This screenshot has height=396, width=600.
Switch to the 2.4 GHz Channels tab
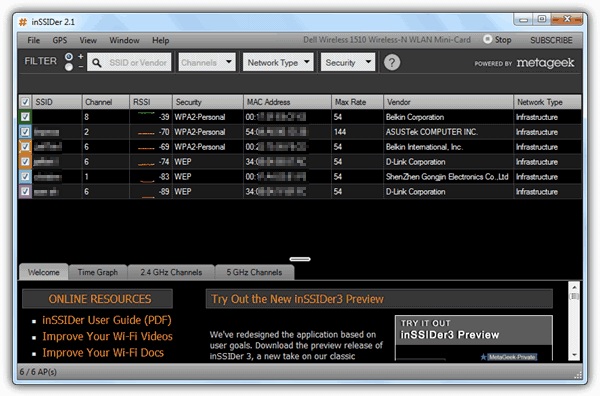(x=171, y=272)
